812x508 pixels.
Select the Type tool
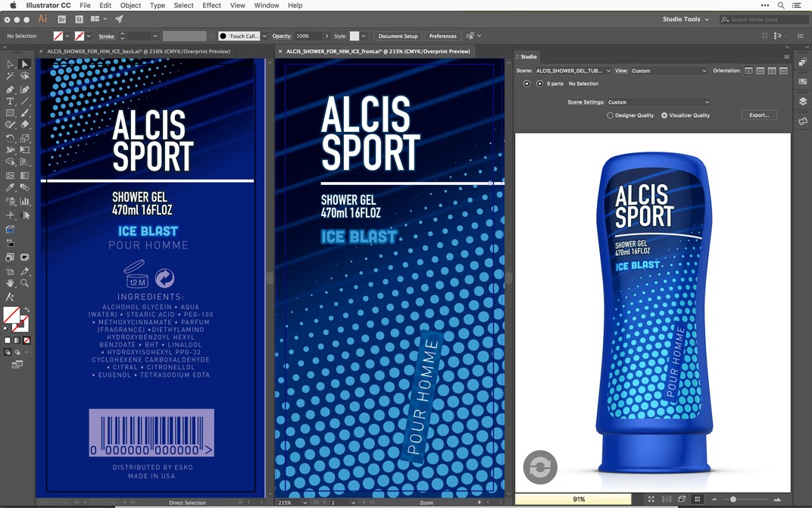click(10, 101)
